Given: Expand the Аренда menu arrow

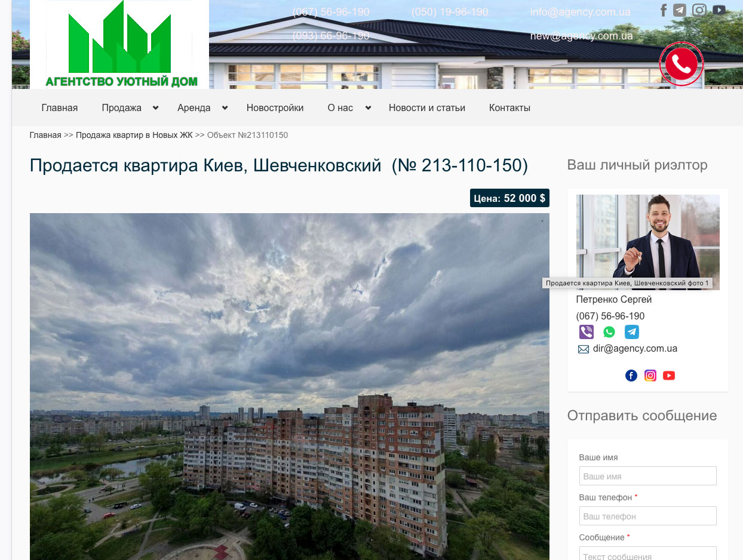Looking at the screenshot, I should pyautogui.click(x=225, y=108).
